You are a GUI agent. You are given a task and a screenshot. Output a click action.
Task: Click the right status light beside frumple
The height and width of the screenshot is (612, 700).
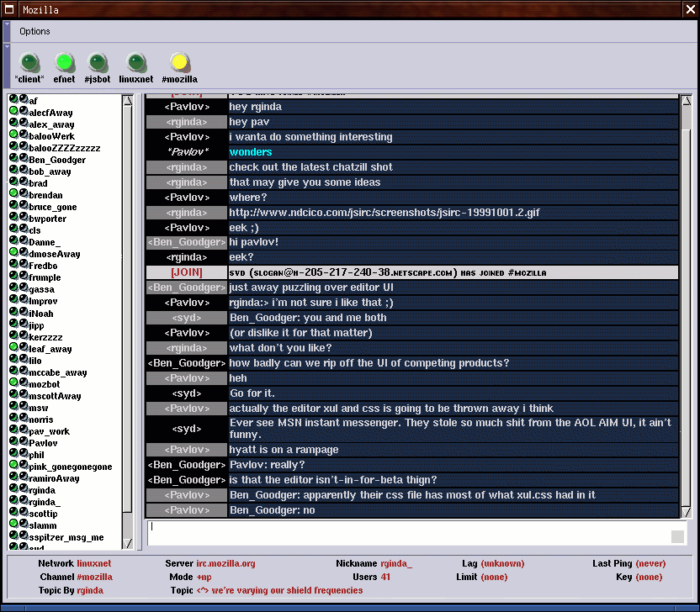pyautogui.click(x=24, y=276)
